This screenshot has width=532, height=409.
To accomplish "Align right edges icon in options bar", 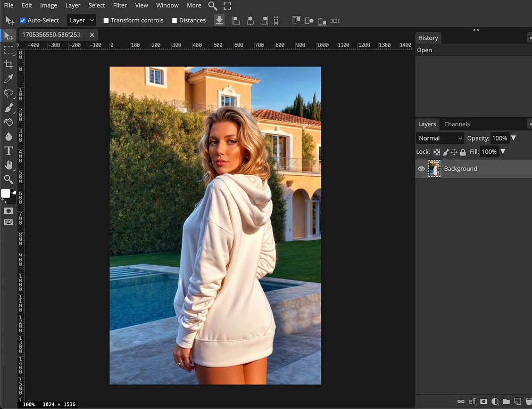I will (264, 21).
